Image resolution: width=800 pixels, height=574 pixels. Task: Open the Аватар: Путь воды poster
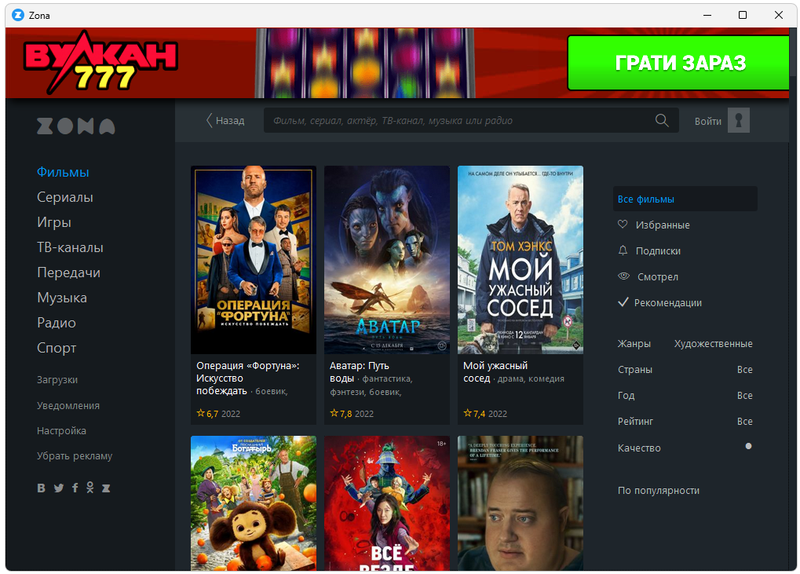tap(387, 260)
